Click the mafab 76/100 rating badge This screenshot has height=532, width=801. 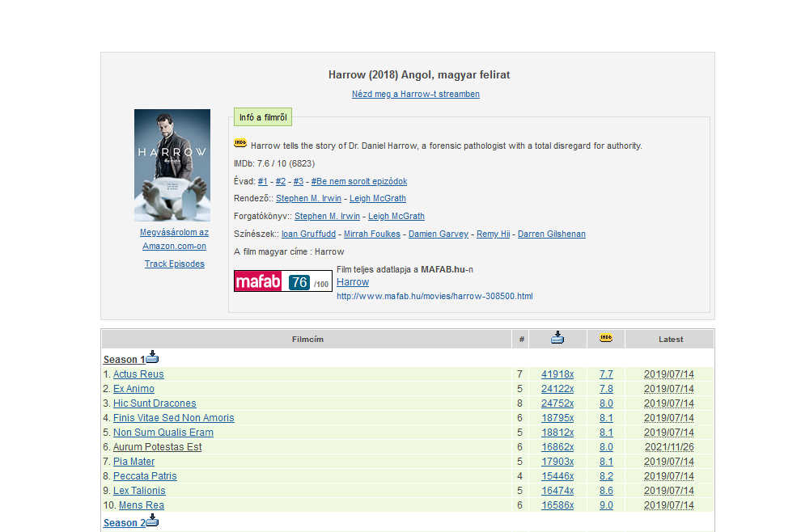click(x=283, y=281)
